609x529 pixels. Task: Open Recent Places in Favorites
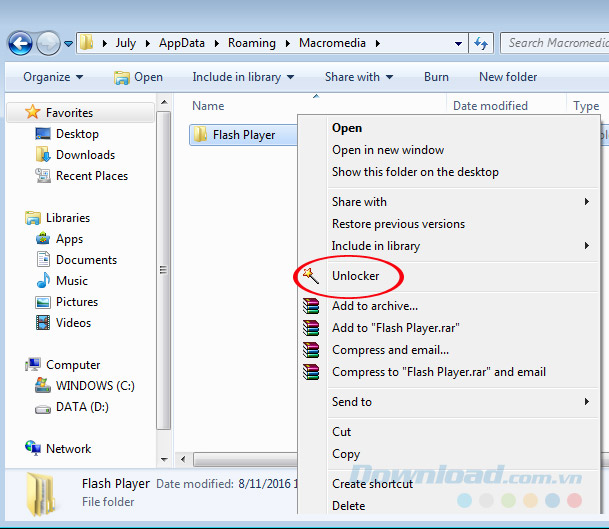point(92,176)
